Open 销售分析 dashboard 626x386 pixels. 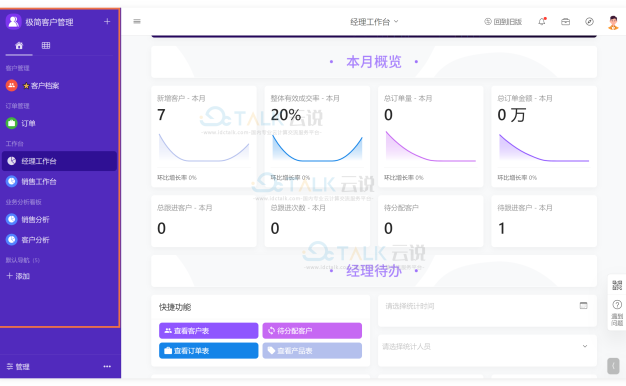click(59, 219)
